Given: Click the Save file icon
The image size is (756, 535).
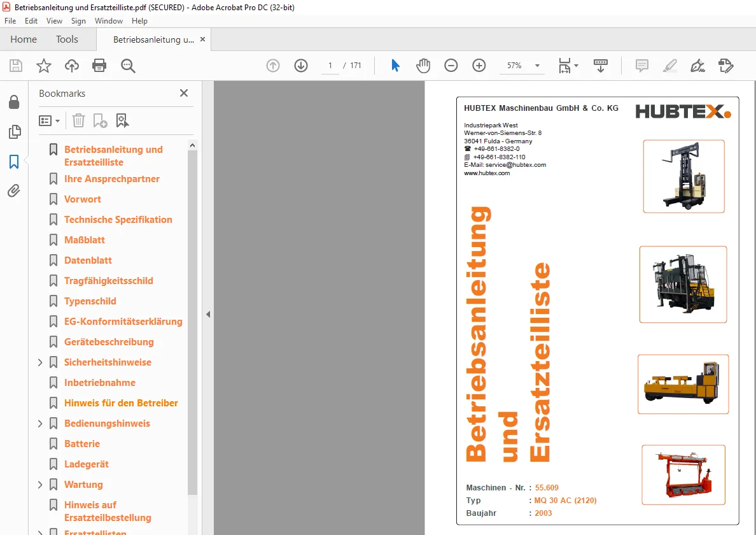Looking at the screenshot, I should pos(16,66).
